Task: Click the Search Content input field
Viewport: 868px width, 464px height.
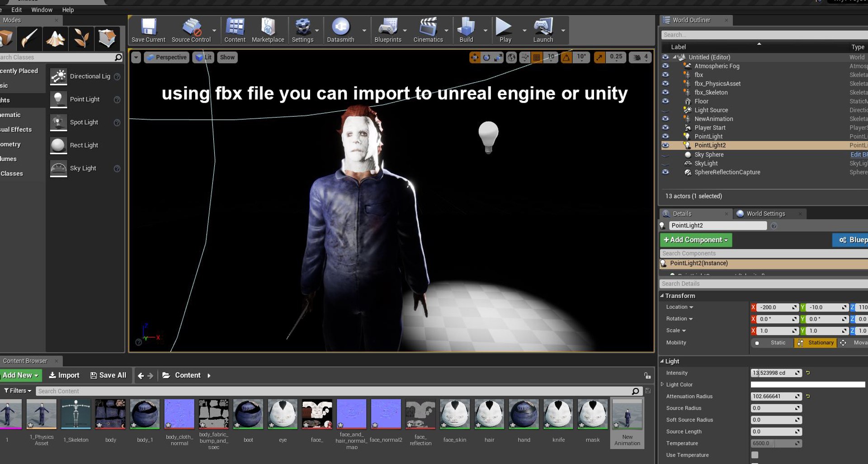Action: [x=338, y=391]
